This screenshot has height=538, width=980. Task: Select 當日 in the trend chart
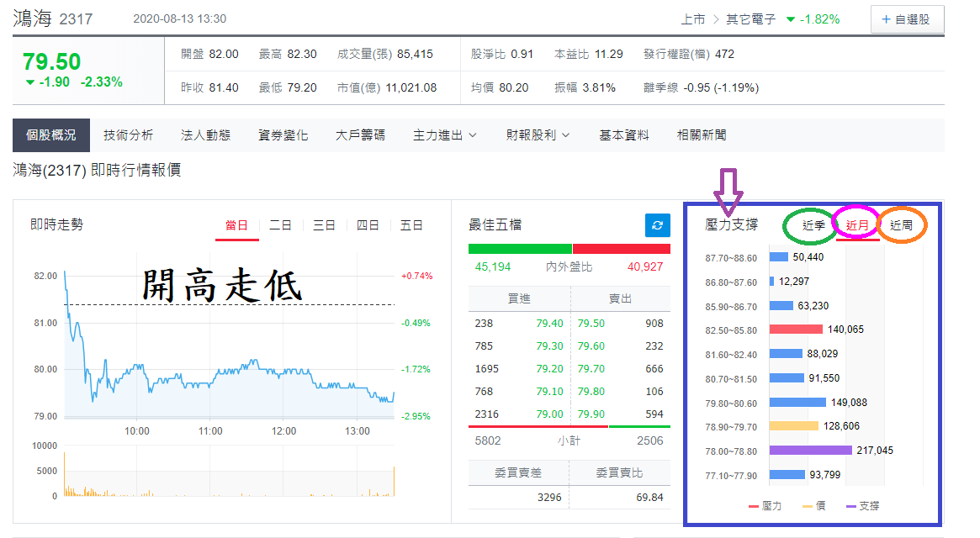[237, 225]
